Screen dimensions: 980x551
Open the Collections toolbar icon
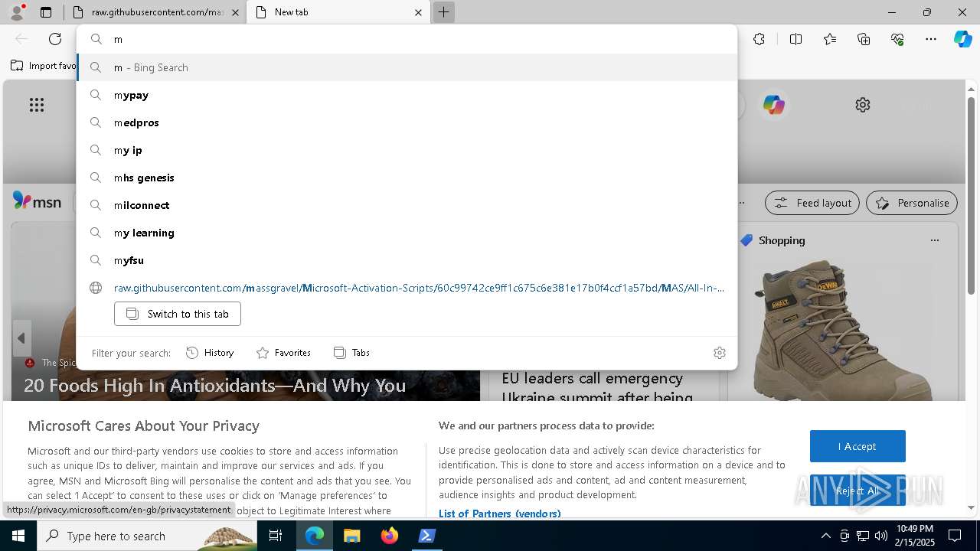(864, 39)
